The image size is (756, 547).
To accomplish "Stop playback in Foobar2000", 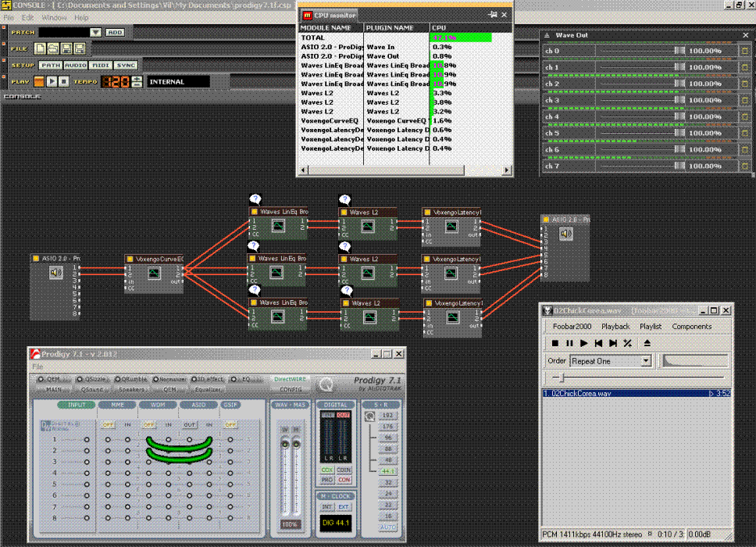I will (555, 343).
